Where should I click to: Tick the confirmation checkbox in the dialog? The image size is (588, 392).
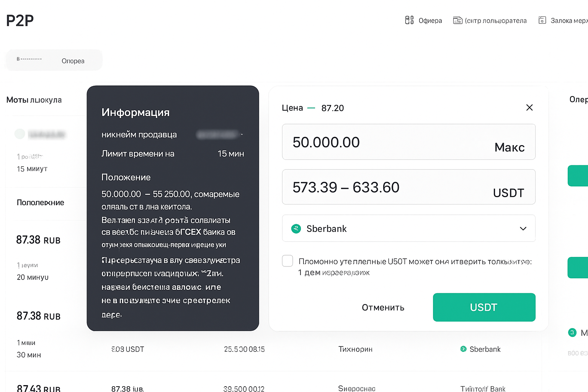pos(287,261)
